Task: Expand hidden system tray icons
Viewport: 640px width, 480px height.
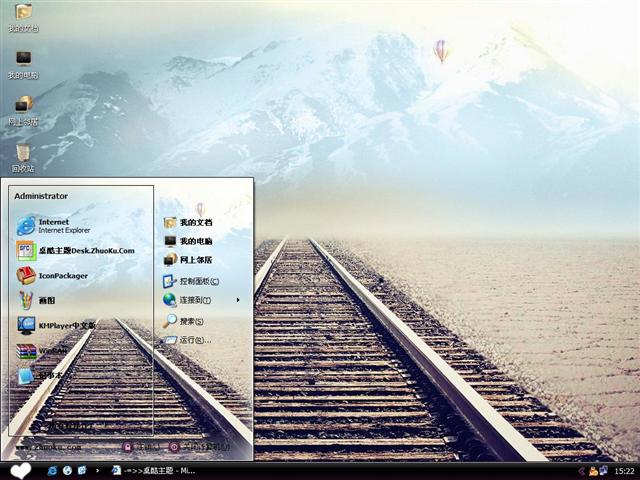Action: click(x=581, y=470)
